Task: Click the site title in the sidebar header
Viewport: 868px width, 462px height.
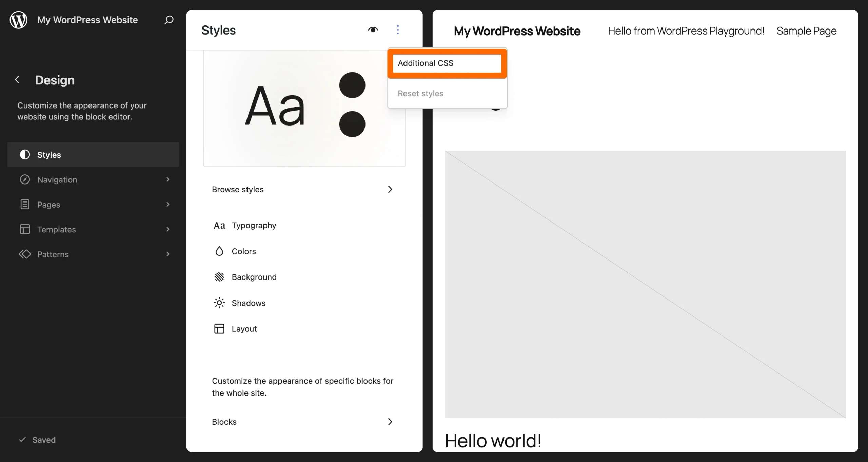Action: 87,20
